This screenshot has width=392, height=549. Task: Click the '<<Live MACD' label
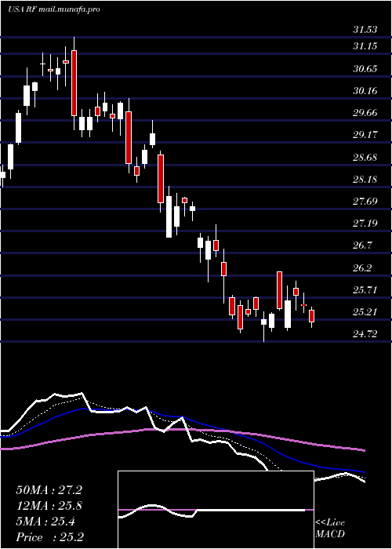click(x=330, y=529)
